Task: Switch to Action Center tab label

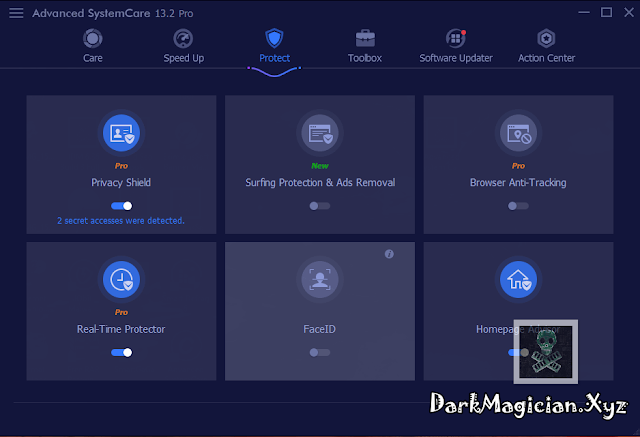Action: tap(547, 58)
